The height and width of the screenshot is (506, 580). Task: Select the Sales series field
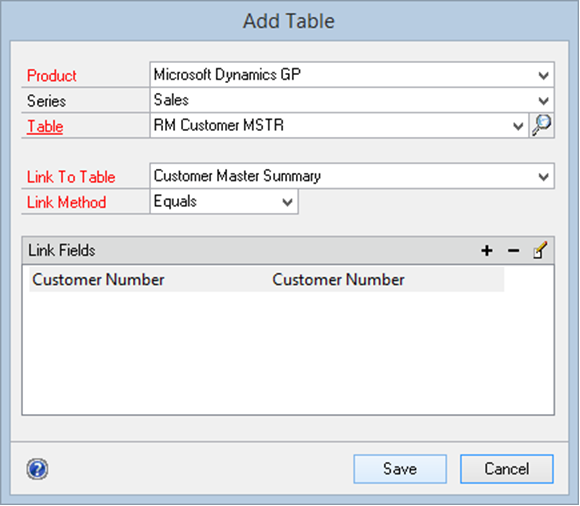point(352,100)
